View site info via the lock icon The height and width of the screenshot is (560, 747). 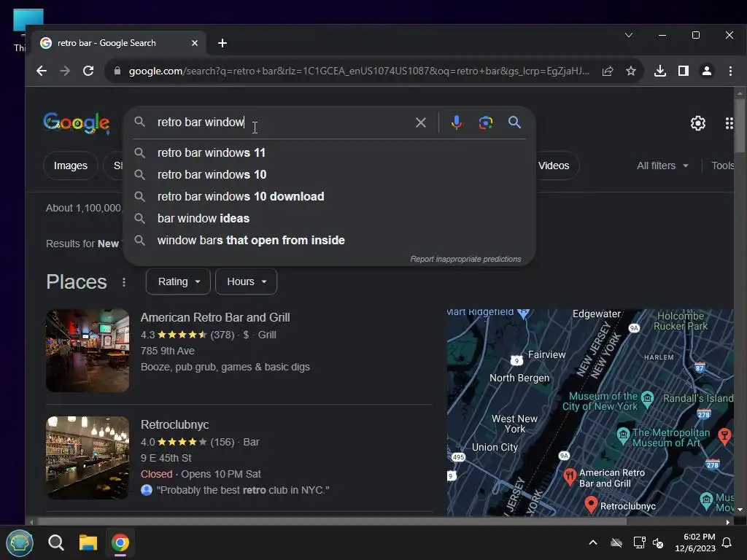[x=117, y=71]
